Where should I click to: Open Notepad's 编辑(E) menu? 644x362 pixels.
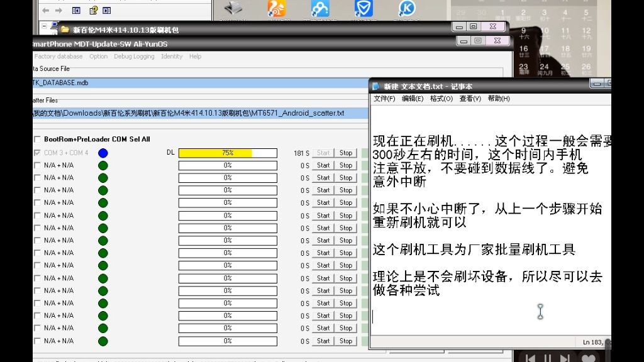[413, 99]
